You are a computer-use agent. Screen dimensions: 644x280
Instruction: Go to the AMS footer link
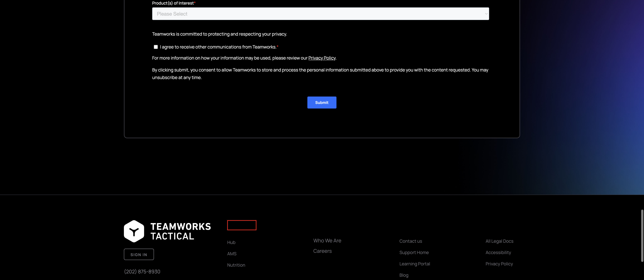[232, 254]
